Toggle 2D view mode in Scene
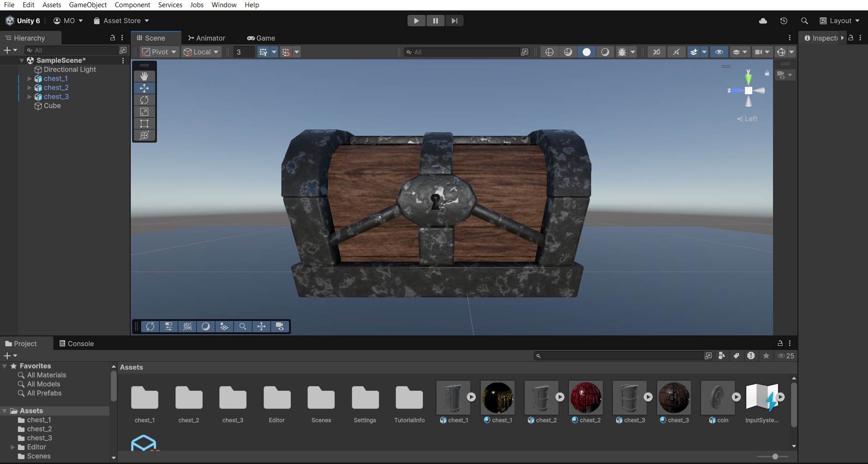The height and width of the screenshot is (464, 868). pyautogui.click(x=657, y=52)
